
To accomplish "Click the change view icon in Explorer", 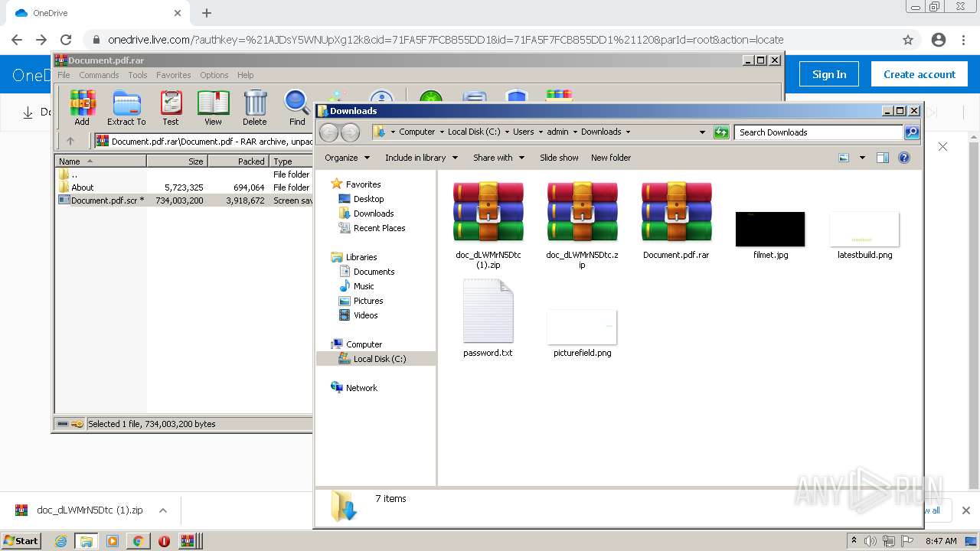I will click(844, 158).
